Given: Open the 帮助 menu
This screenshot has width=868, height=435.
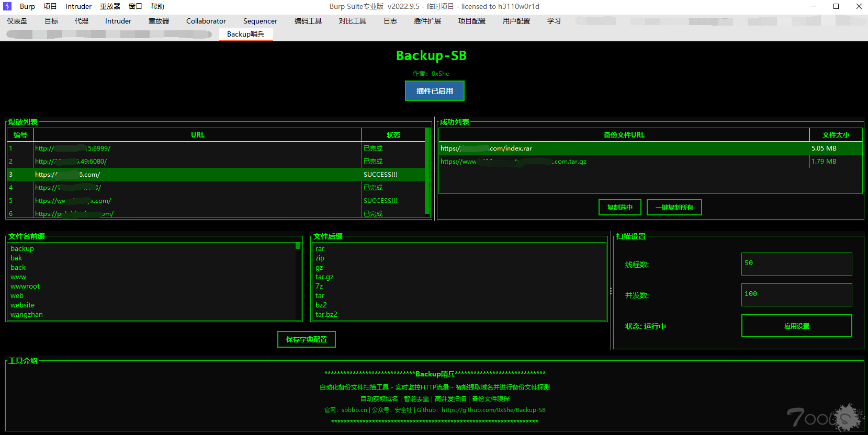Looking at the screenshot, I should coord(157,6).
